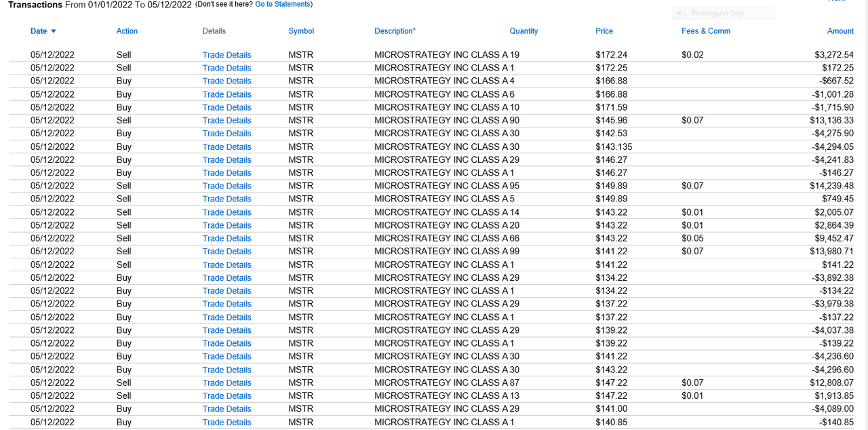Open the Go to Statements link
This screenshot has width=868, height=430.
283,4
